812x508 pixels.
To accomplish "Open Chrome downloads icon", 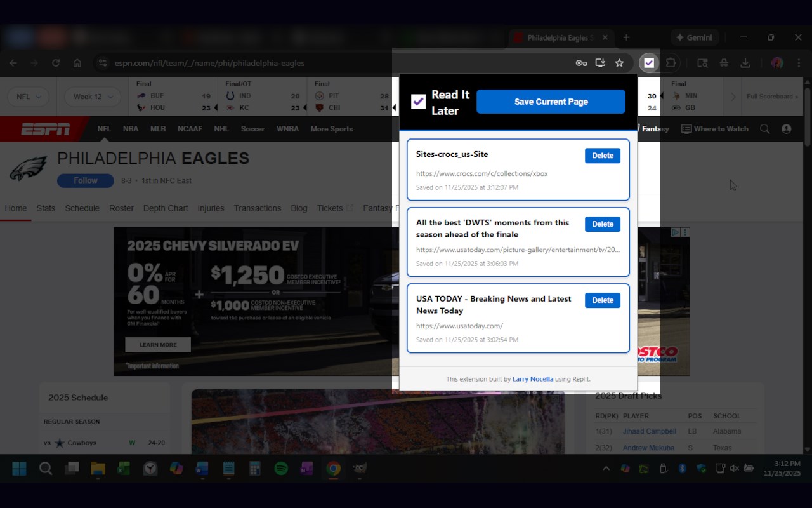I will tap(745, 63).
